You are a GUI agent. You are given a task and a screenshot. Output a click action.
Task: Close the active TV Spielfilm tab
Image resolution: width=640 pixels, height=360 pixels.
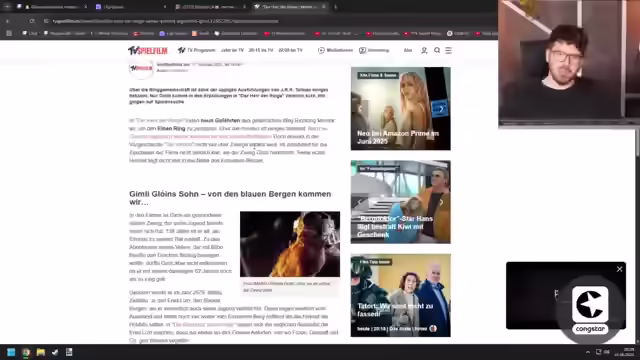point(324,7)
